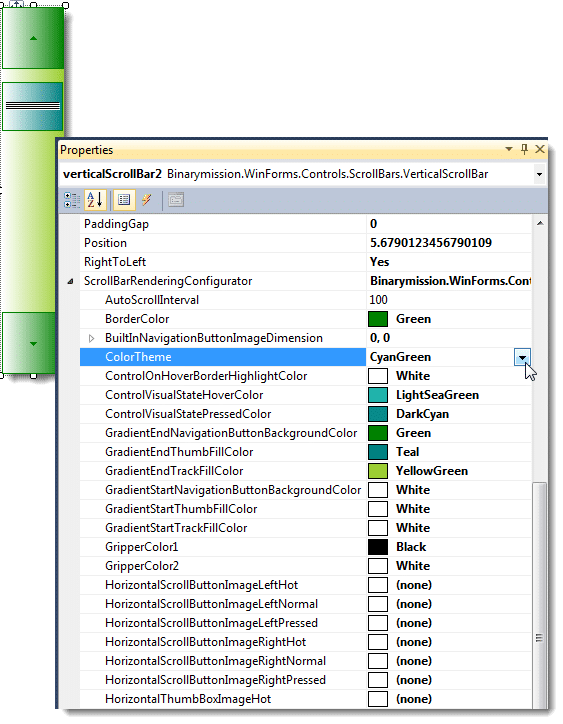The width and height of the screenshot is (563, 724).
Task: Select the Alphabetical sort icon
Action: (95, 200)
